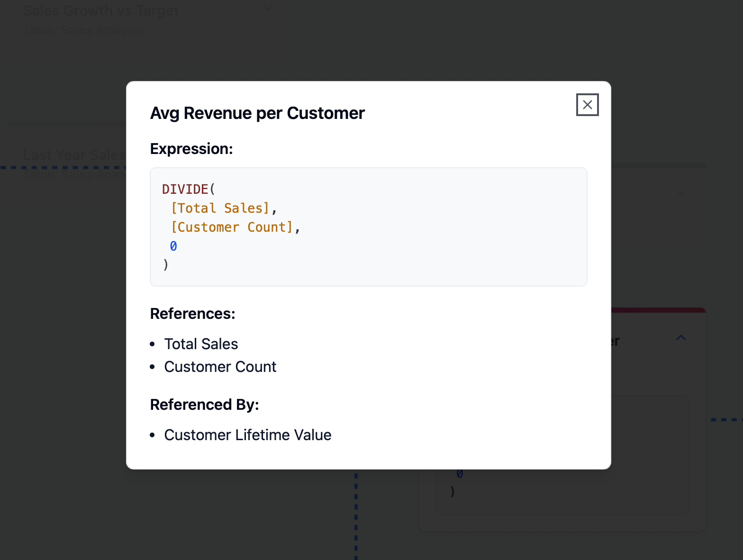Screen dimensions: 743x560
Task: Click the Avg Revenue per Customer dialog title
Action: pos(257,113)
